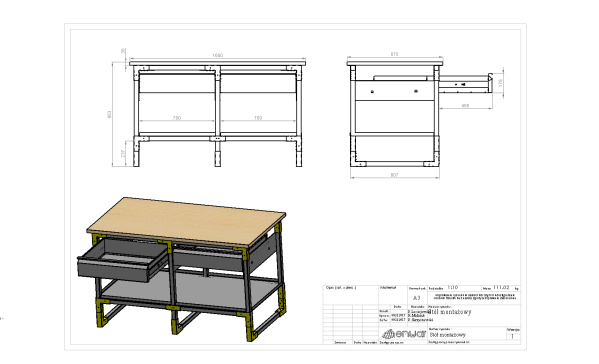
Task: Click the wooden tabletop in the render
Action: [x=186, y=222]
